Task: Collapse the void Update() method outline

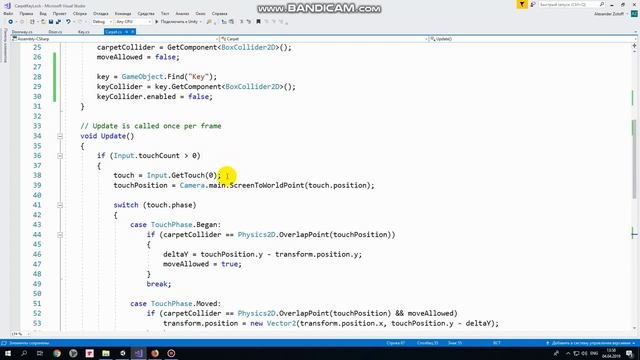Action: (60, 136)
